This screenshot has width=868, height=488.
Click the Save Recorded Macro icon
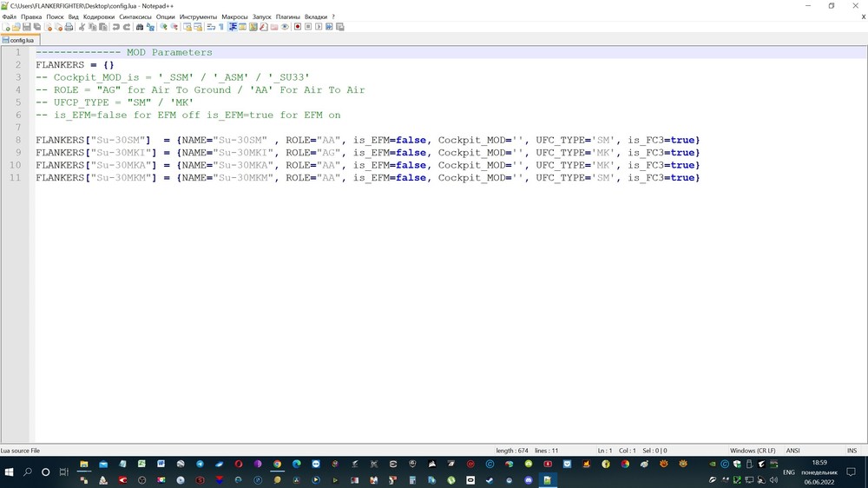tap(340, 27)
